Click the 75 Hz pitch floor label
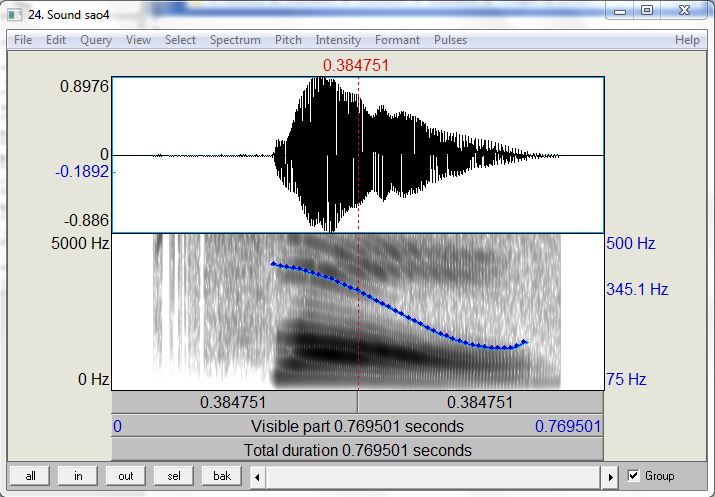The width and height of the screenshot is (715, 497). coord(626,379)
